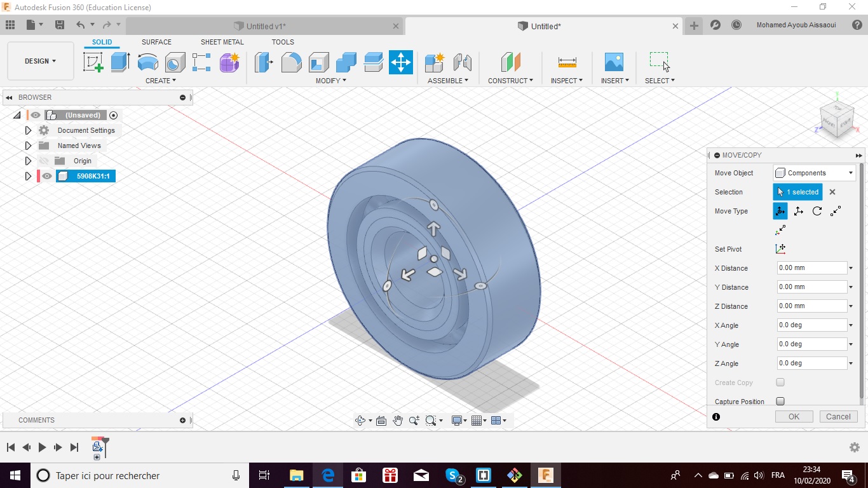Expand the 5908K31:1 component node
Viewport: 868px width, 488px height.
(28, 176)
